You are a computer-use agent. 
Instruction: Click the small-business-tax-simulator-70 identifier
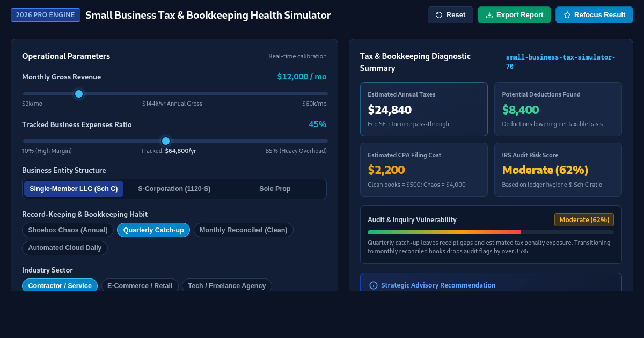coord(561,62)
